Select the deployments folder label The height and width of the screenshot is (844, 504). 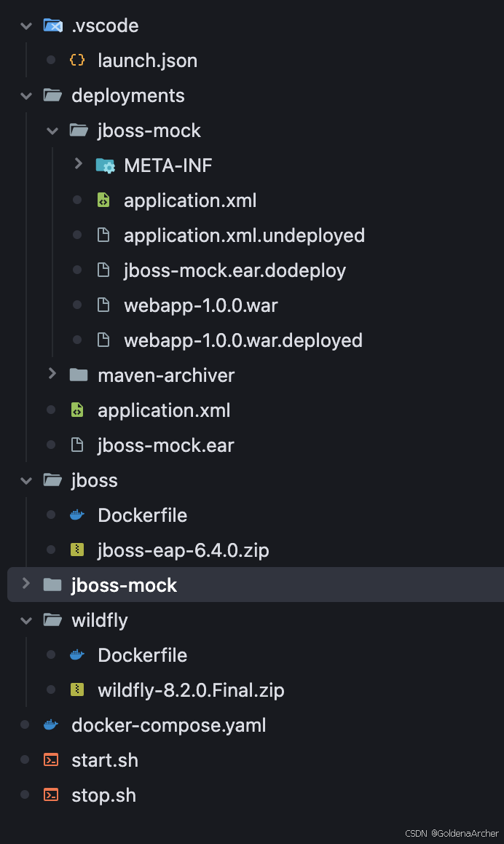pyautogui.click(x=128, y=95)
